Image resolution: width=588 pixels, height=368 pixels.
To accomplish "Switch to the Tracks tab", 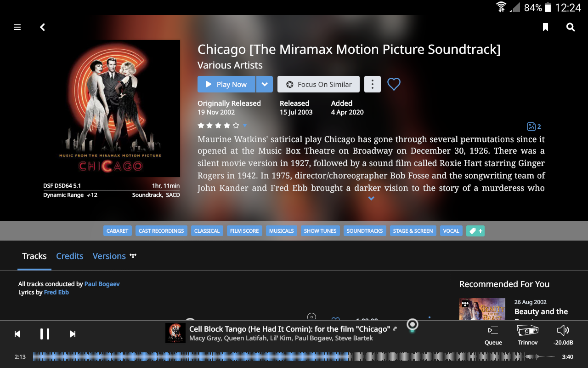I will point(34,256).
